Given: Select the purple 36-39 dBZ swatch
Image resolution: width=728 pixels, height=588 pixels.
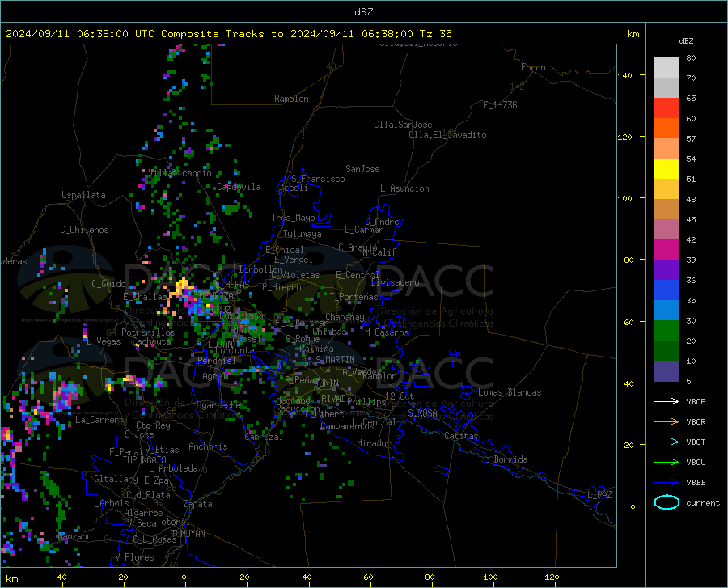Looking at the screenshot, I should pyautogui.click(x=667, y=270).
